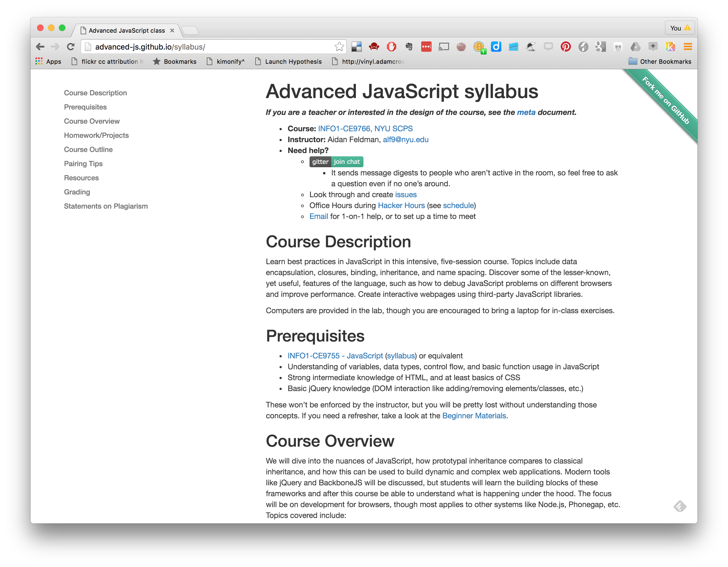This screenshot has height=567, width=728.
Task: Open the Hacker Hours link
Action: coord(401,206)
